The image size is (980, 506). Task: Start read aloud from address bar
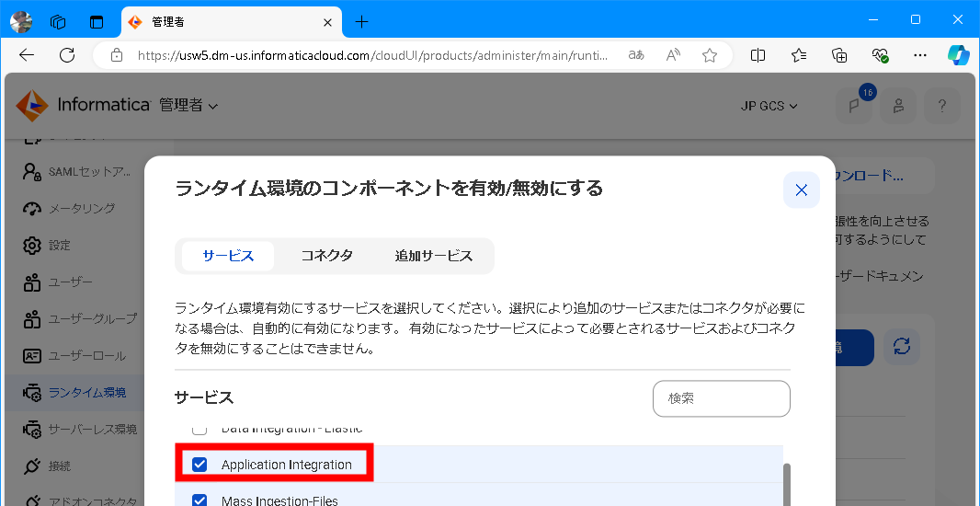(x=673, y=56)
